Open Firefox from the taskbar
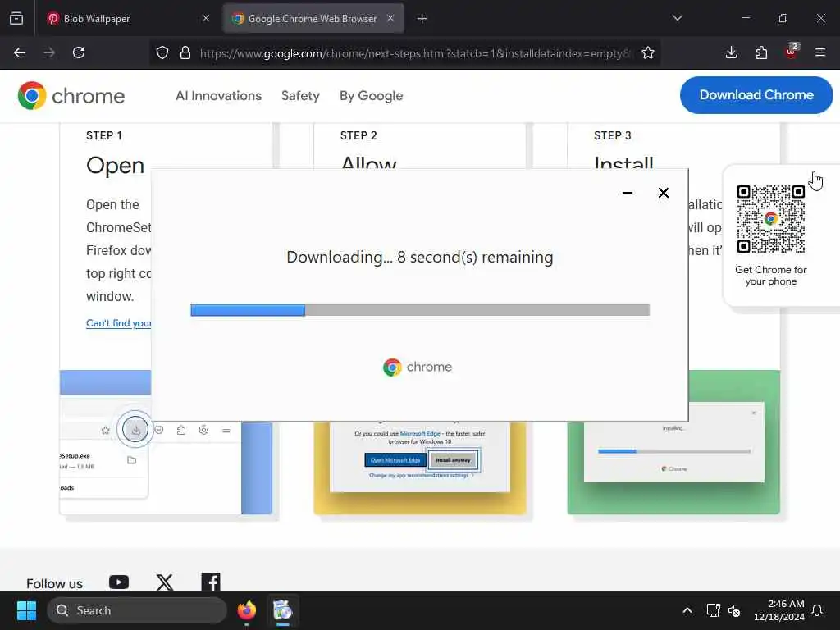The width and height of the screenshot is (840, 630). click(x=247, y=610)
